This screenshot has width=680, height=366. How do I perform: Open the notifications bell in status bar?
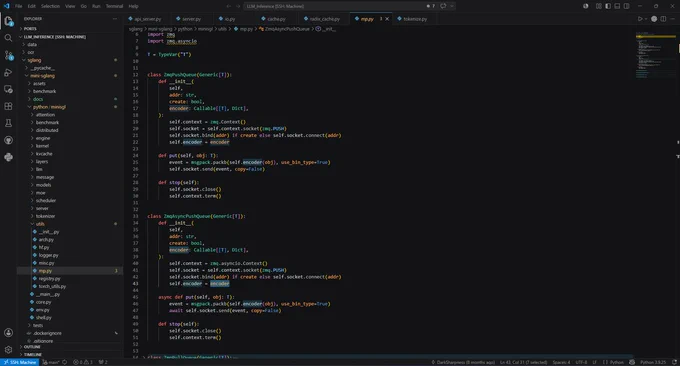(674, 362)
